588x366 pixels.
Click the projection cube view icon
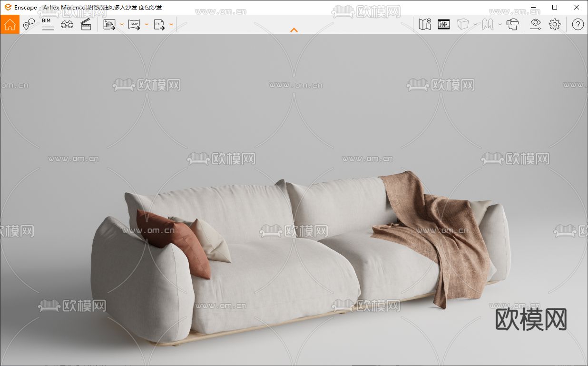[x=463, y=24]
